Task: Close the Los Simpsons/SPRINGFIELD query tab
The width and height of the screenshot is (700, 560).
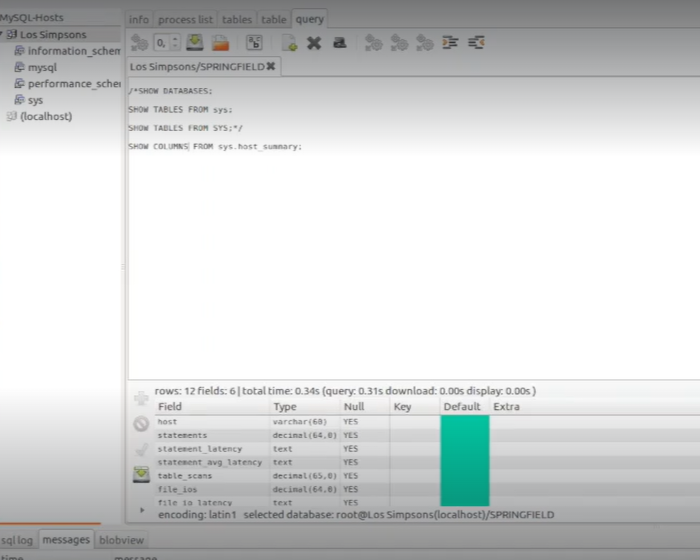Action: (271, 66)
